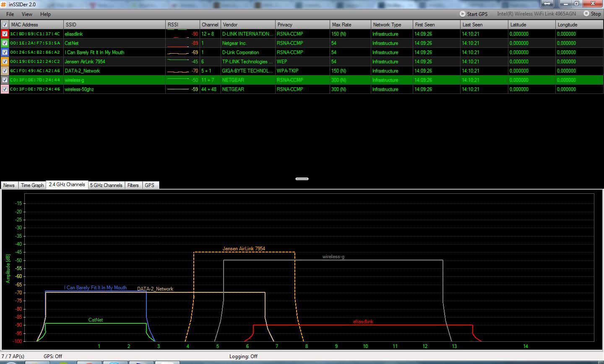Sort by Longitude column header
Screen dimensions: 604x364
580,25
